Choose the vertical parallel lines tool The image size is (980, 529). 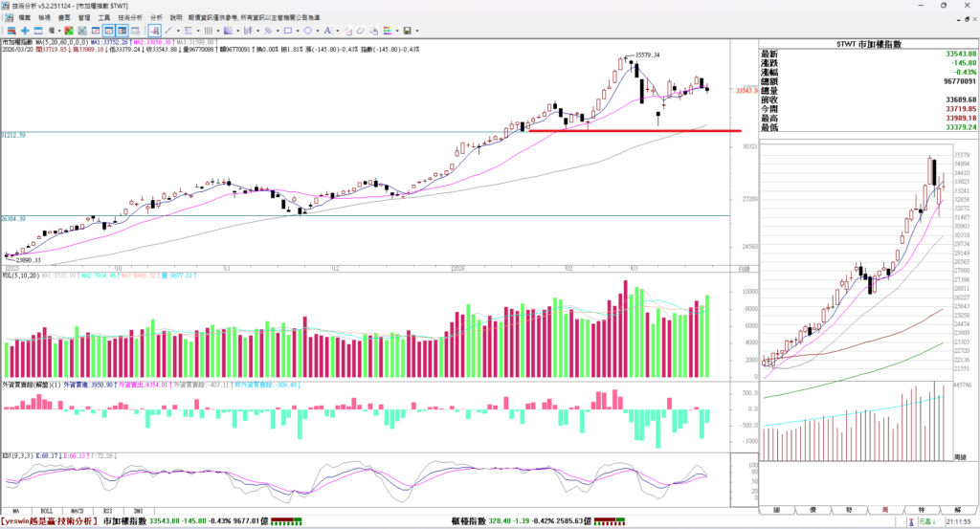pos(208,31)
